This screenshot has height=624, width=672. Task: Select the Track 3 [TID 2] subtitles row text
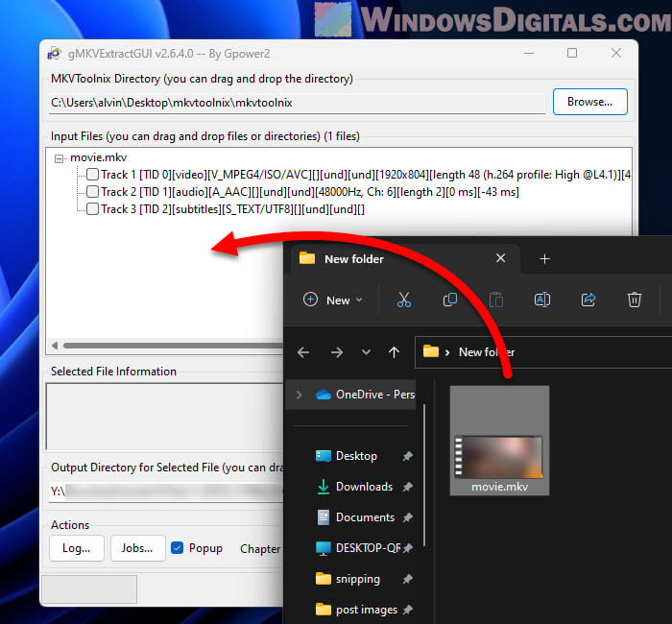[x=232, y=208]
